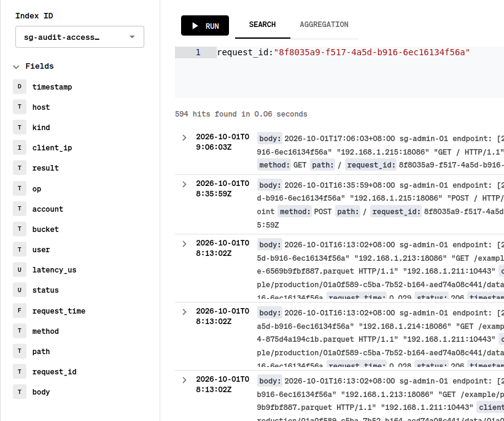Select the account field type icon
Screen dimensions: 504x421
20,209
